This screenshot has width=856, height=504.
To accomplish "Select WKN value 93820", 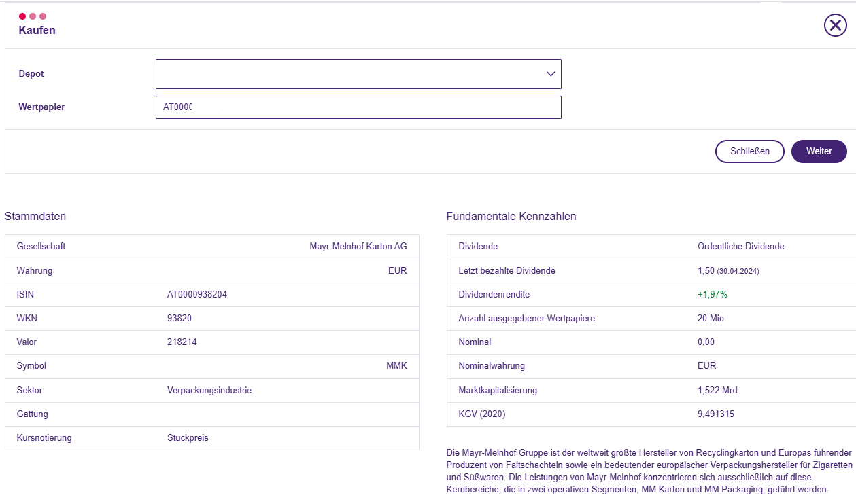I will click(179, 319).
